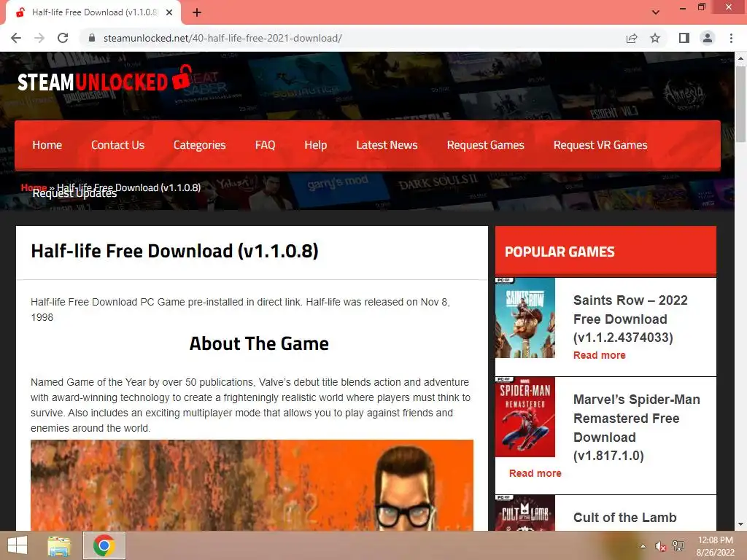This screenshot has width=747, height=560.
Task: Open Latest News in navigation
Action: tap(387, 145)
